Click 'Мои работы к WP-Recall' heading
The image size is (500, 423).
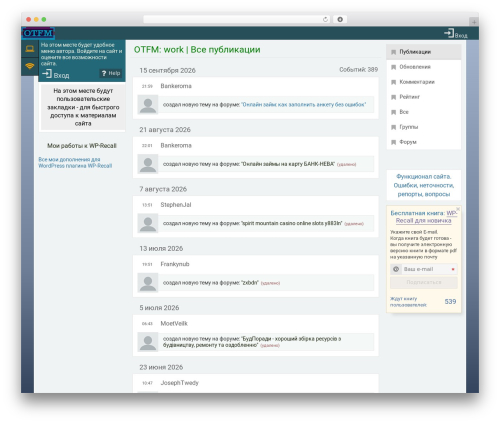pyautogui.click(x=82, y=146)
